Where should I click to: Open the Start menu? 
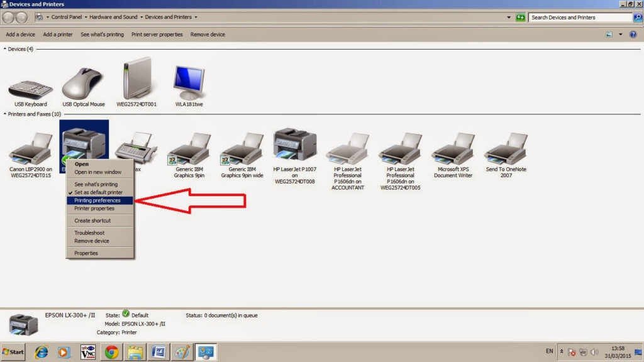click(x=13, y=352)
